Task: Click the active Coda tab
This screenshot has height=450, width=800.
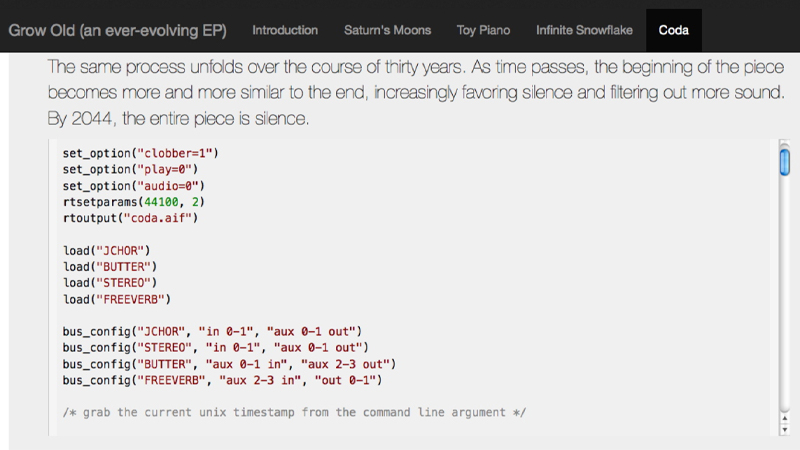Action: (x=673, y=30)
